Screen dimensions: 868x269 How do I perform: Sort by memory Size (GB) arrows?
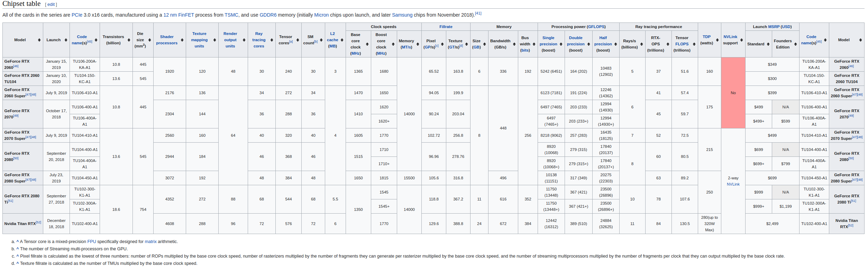[484, 44]
